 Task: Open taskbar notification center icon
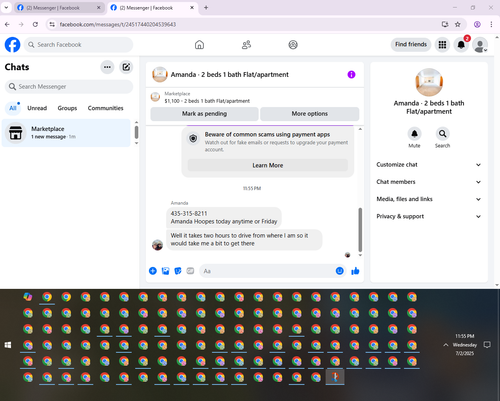[487, 345]
